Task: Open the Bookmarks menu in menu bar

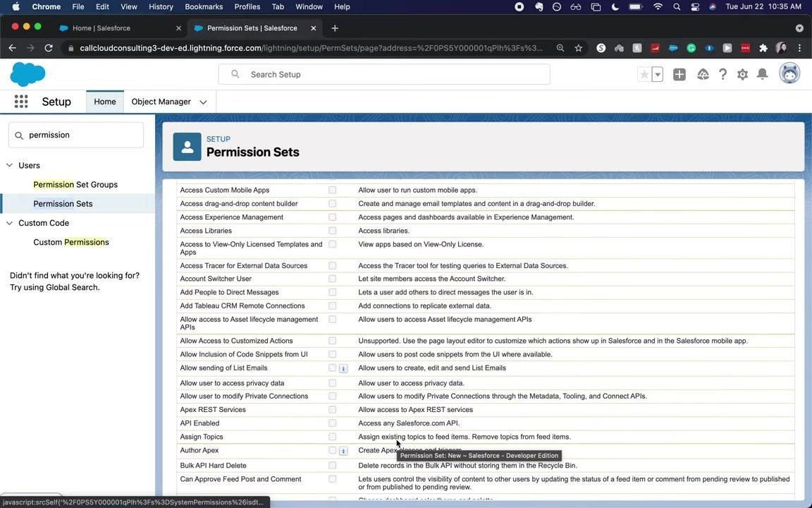Action: (x=204, y=7)
